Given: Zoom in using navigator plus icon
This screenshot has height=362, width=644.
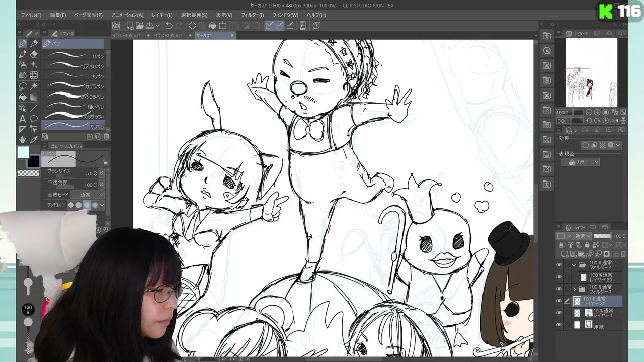Looking at the screenshot, I should pyautogui.click(x=597, y=112).
